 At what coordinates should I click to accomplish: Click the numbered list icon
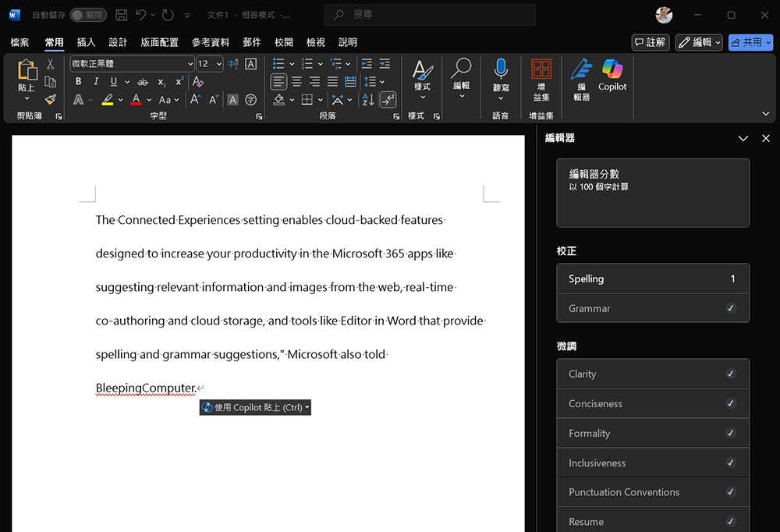[307, 64]
